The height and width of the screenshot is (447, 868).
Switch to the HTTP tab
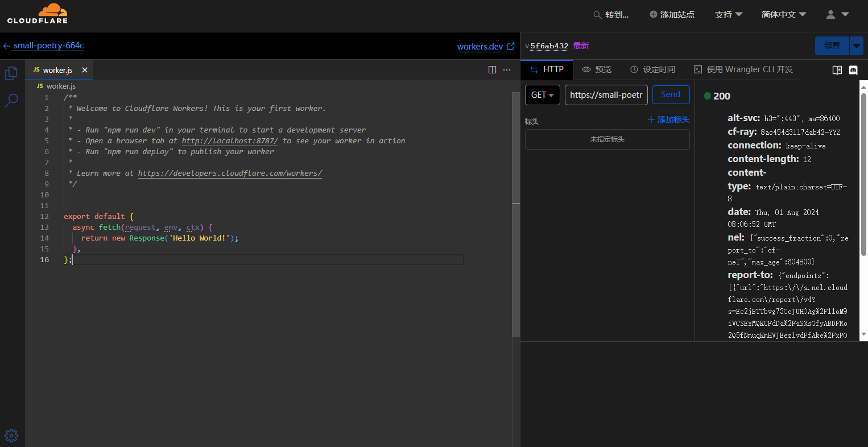[x=547, y=69]
